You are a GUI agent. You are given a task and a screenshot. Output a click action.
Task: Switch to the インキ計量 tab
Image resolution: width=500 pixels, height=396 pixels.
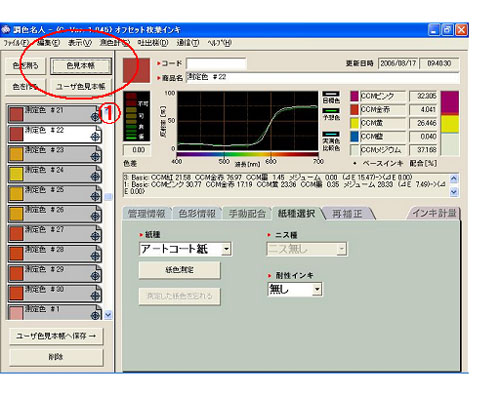pos(434,213)
